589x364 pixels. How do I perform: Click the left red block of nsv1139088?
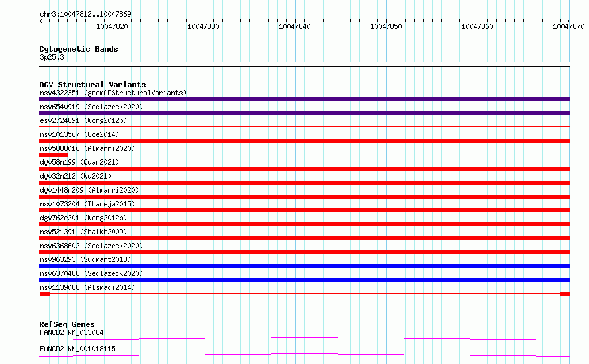click(44, 294)
